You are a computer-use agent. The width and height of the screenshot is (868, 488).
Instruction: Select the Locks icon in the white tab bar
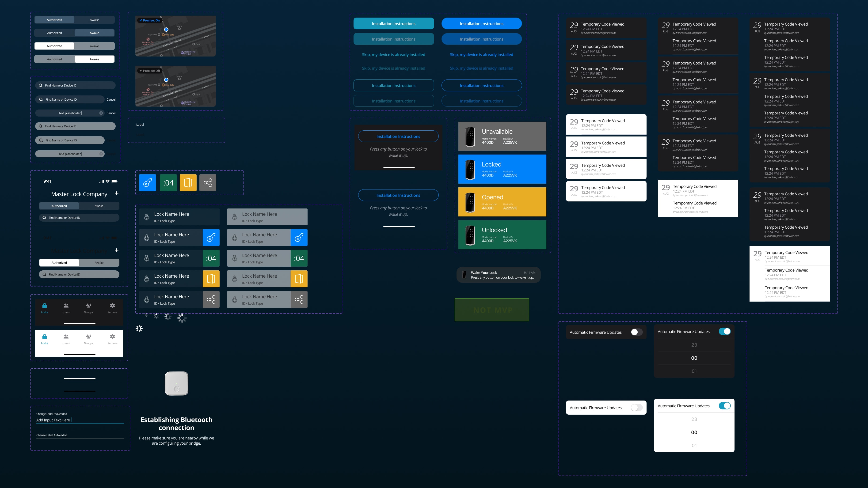click(x=45, y=337)
